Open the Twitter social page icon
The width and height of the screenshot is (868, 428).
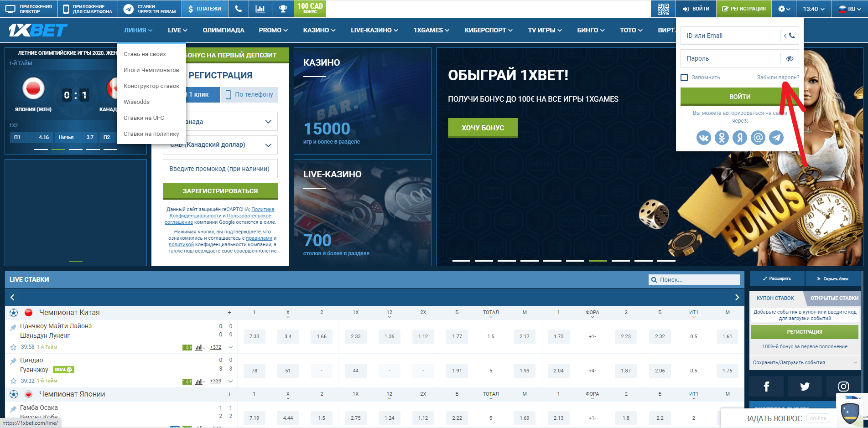pyautogui.click(x=805, y=387)
